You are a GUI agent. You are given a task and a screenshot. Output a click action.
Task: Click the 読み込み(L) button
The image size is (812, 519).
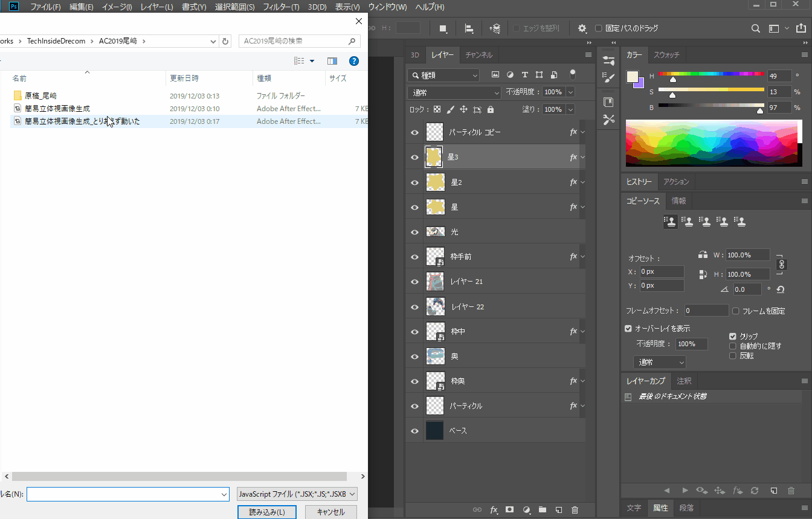coord(267,512)
